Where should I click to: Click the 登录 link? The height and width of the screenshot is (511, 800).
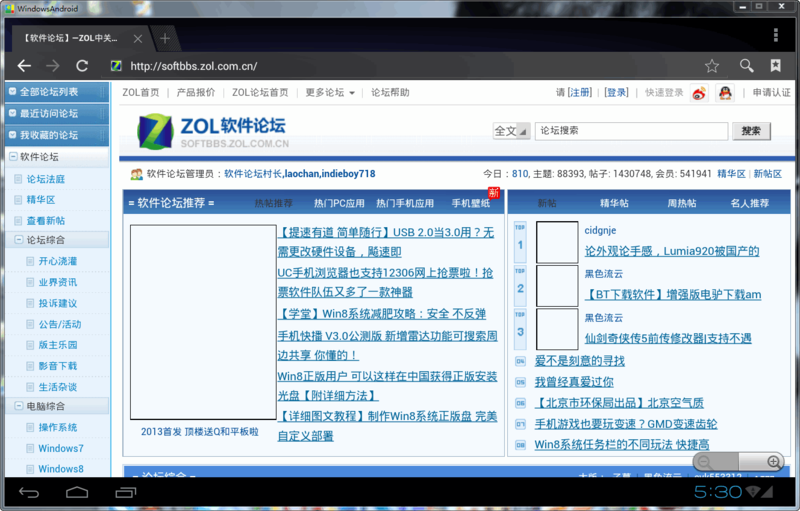coord(616,92)
